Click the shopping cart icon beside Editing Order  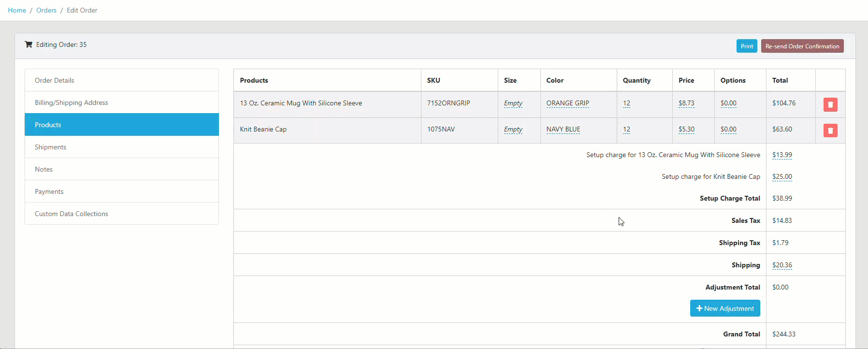click(x=29, y=44)
